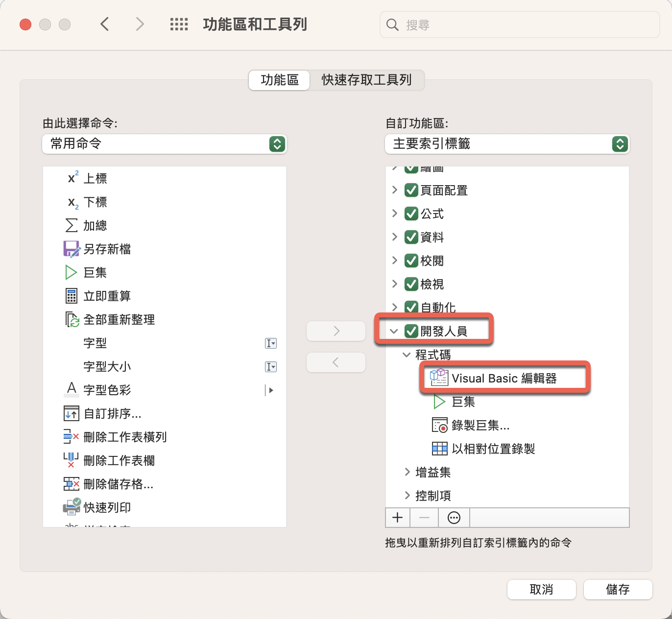Uncheck the 公式 tab checkbox
672x619 pixels.
[x=411, y=214]
